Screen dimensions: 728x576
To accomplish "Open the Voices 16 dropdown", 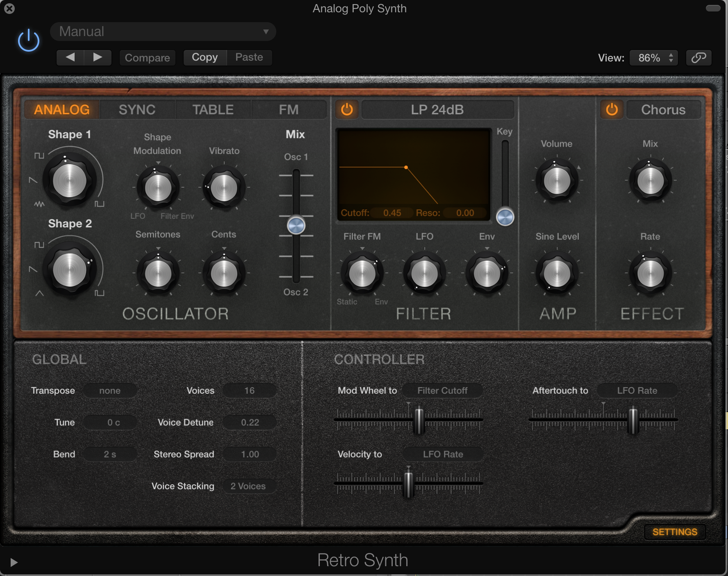I will [249, 390].
